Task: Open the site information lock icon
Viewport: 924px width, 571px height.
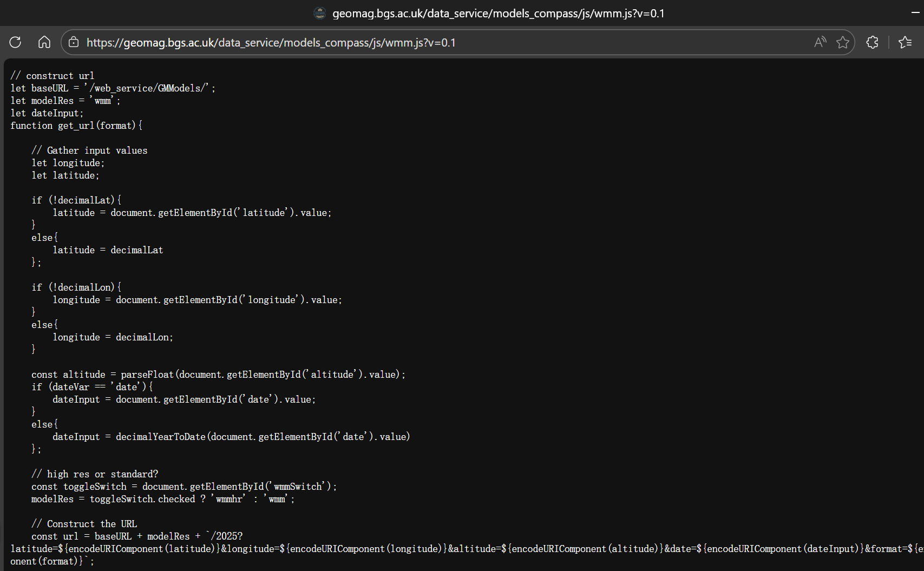Action: tap(74, 42)
